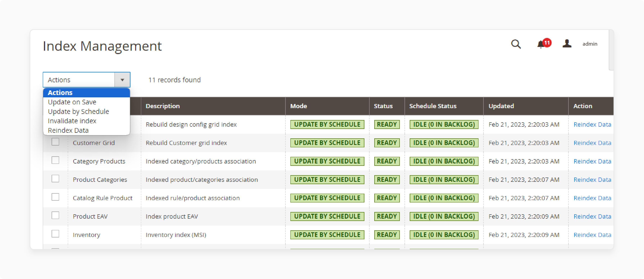Click 'Rebuild design config grid index' description
This screenshot has width=644, height=279.
click(x=191, y=124)
